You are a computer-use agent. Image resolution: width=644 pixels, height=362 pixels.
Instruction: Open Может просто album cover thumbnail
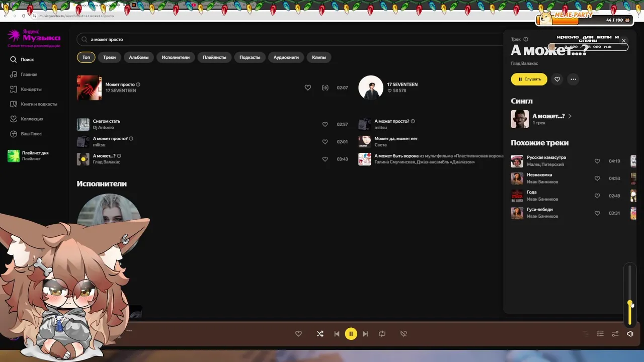click(x=89, y=87)
